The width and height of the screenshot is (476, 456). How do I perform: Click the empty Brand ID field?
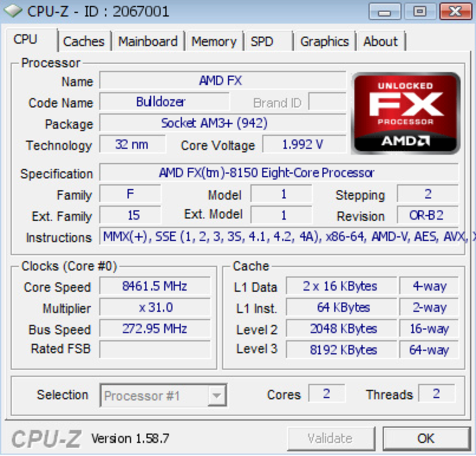pos(327,102)
